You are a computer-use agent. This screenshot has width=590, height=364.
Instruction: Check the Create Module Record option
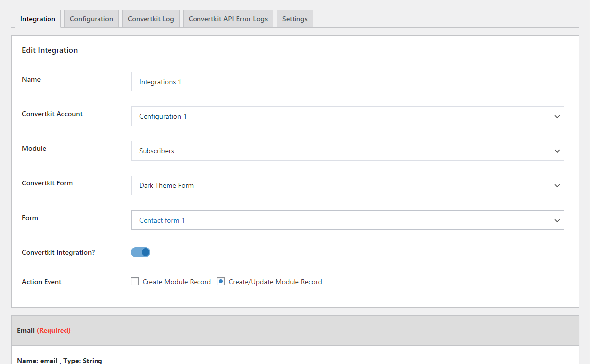135,281
